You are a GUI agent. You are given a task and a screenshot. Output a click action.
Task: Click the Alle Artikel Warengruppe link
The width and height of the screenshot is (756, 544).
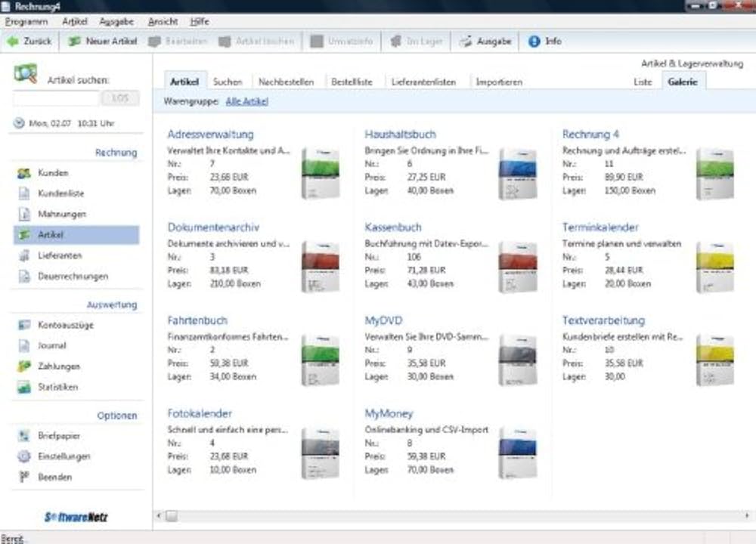point(247,102)
